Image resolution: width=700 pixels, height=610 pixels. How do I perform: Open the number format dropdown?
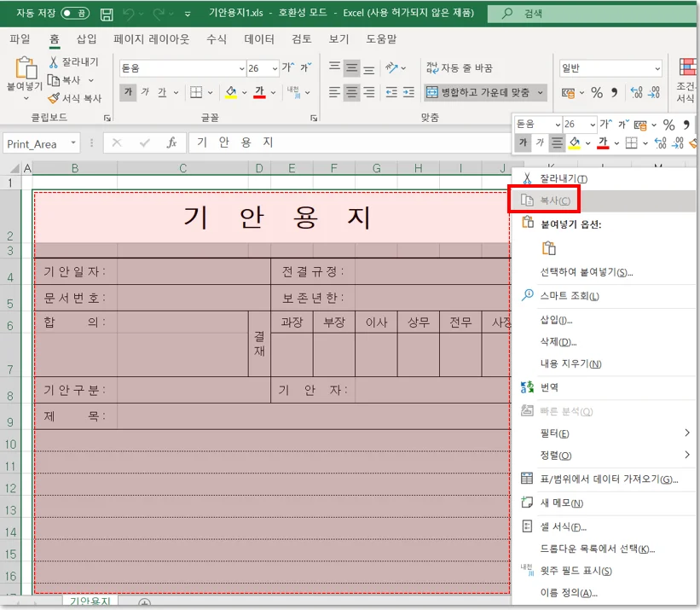pyautogui.click(x=657, y=68)
